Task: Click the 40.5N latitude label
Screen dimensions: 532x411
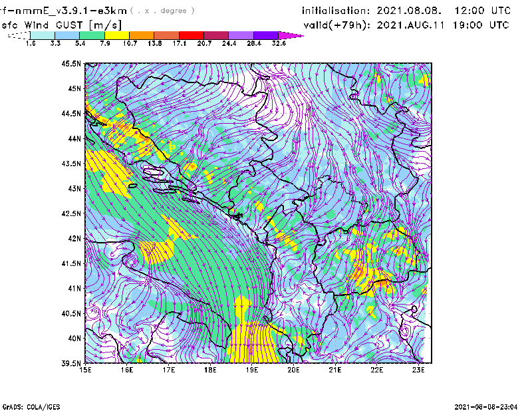Action: click(x=72, y=313)
